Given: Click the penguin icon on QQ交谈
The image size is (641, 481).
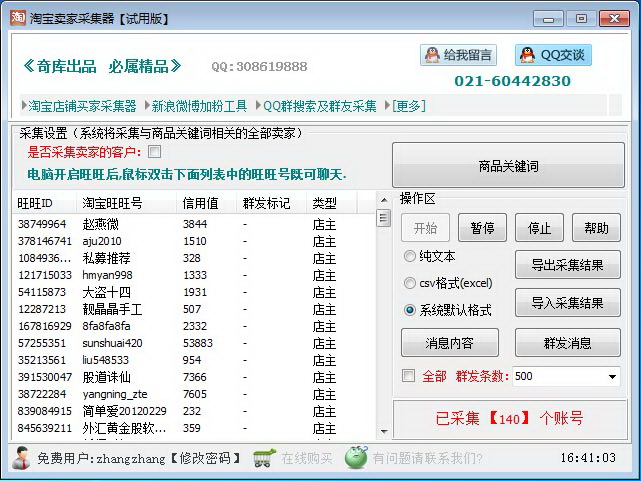Looking at the screenshot, I should (x=527, y=55).
